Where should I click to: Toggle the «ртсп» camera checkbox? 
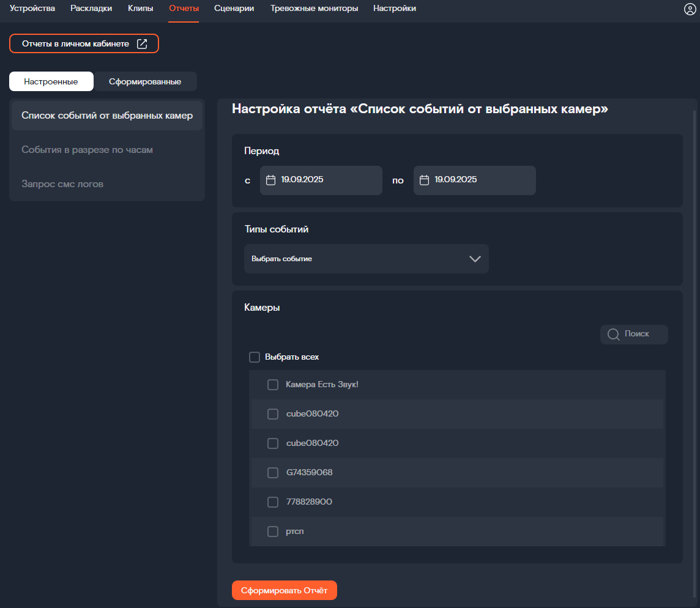click(x=273, y=532)
